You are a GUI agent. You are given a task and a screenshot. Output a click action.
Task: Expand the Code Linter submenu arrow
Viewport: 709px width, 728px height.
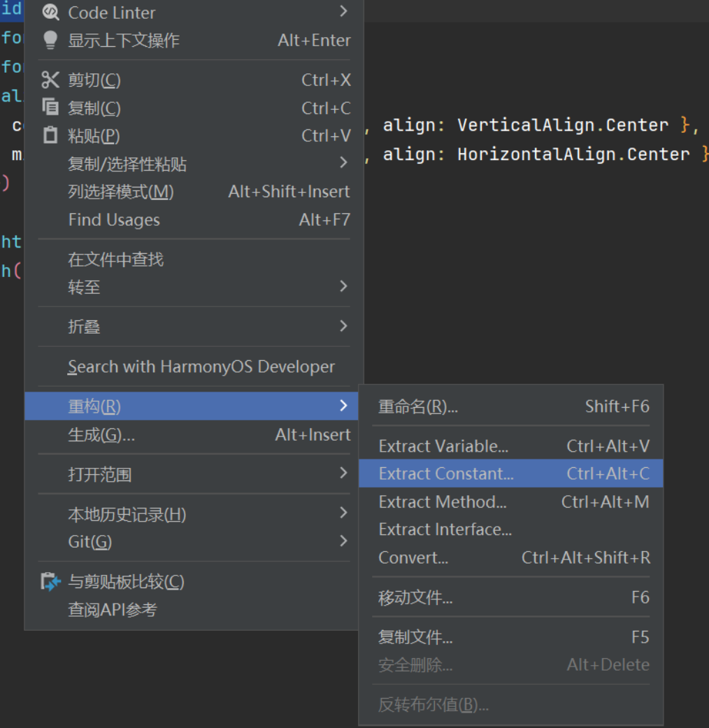[343, 11]
